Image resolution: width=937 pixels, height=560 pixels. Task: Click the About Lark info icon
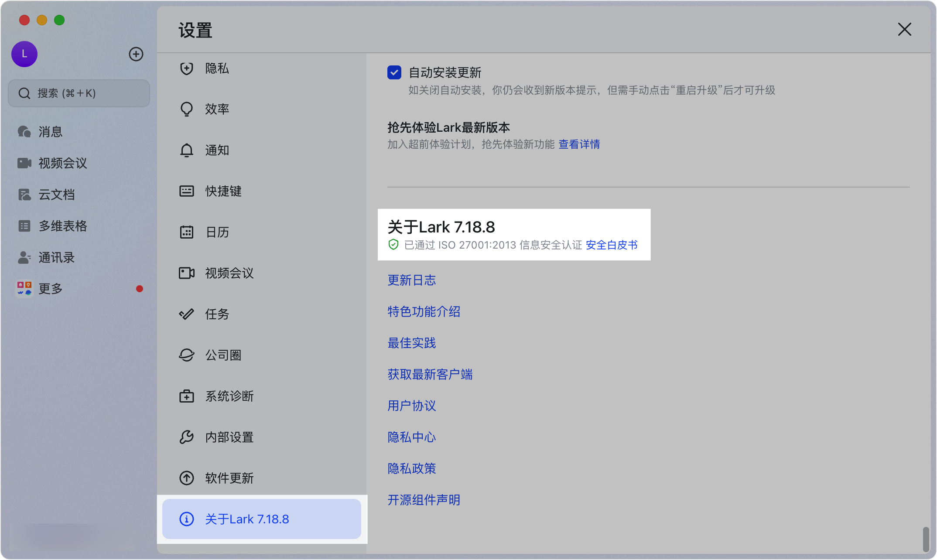point(187,519)
